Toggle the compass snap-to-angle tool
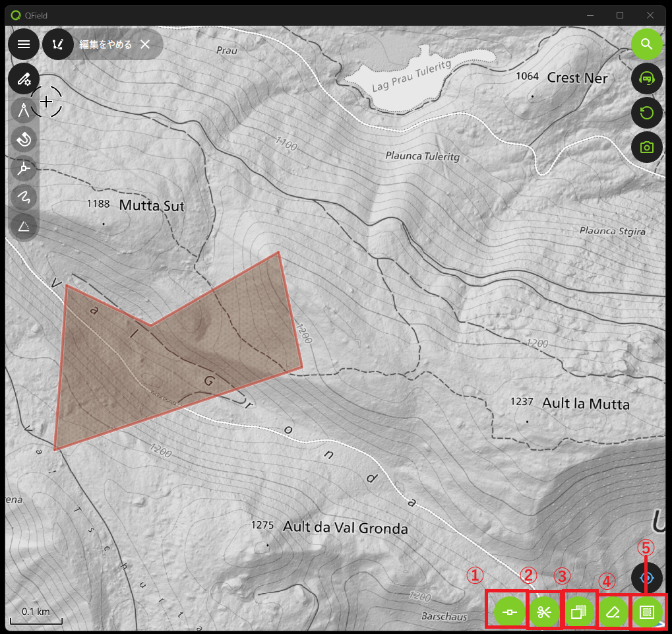The height and width of the screenshot is (634, 672). pyautogui.click(x=24, y=110)
